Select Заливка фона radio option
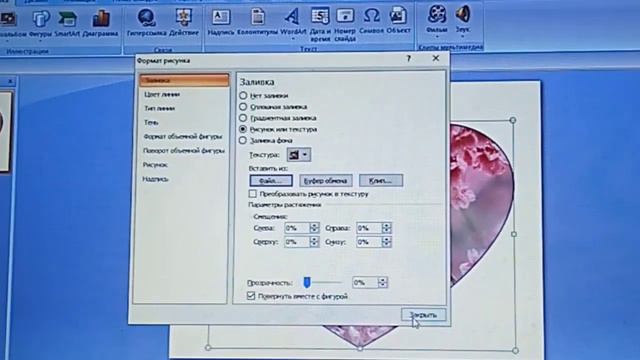Viewport: 640px width, 360px height. click(x=243, y=140)
